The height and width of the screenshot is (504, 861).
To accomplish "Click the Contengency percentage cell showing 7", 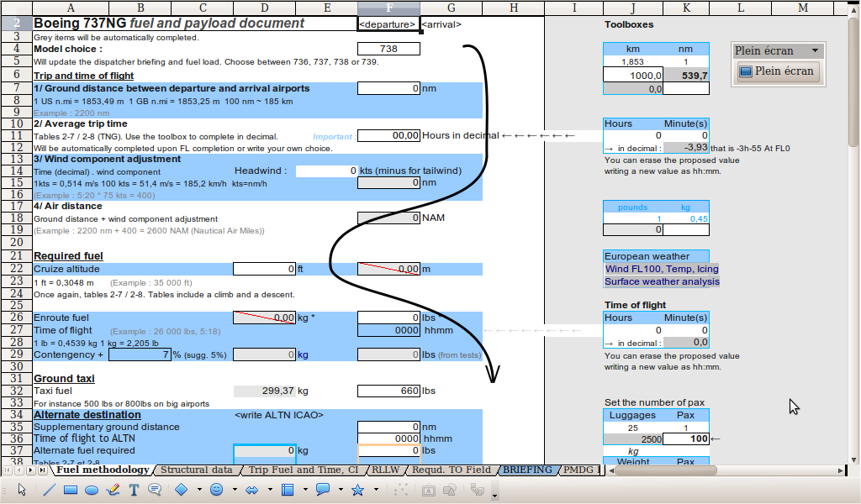I will point(140,354).
